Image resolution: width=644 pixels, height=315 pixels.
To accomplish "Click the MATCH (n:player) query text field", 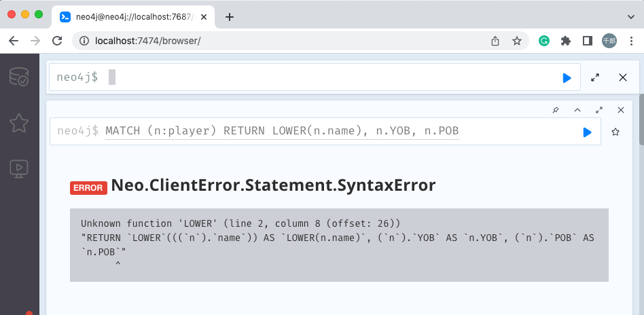I will click(282, 131).
